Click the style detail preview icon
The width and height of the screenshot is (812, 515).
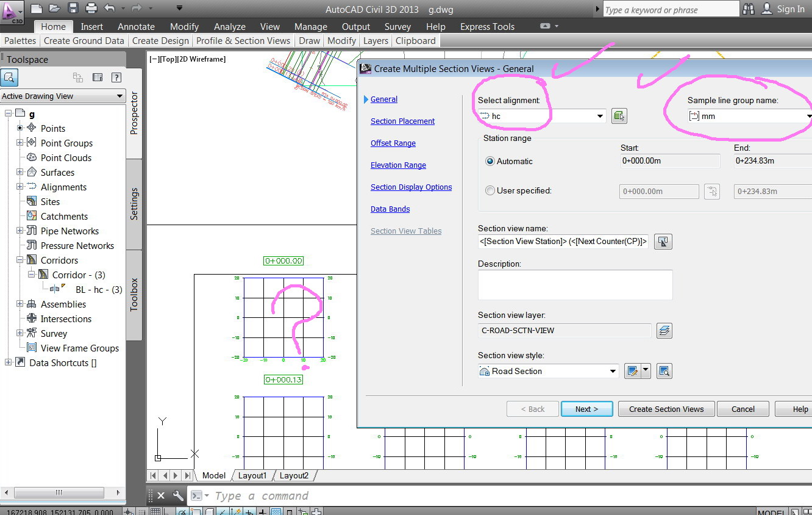664,371
